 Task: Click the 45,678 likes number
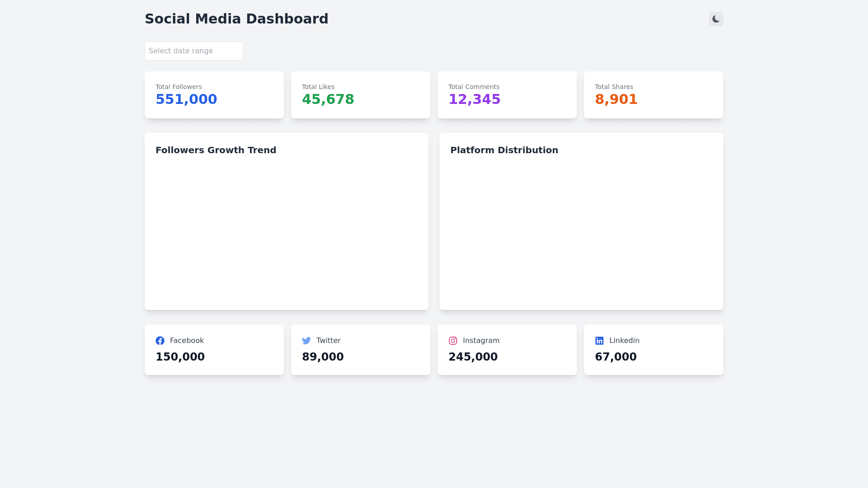coord(328,99)
